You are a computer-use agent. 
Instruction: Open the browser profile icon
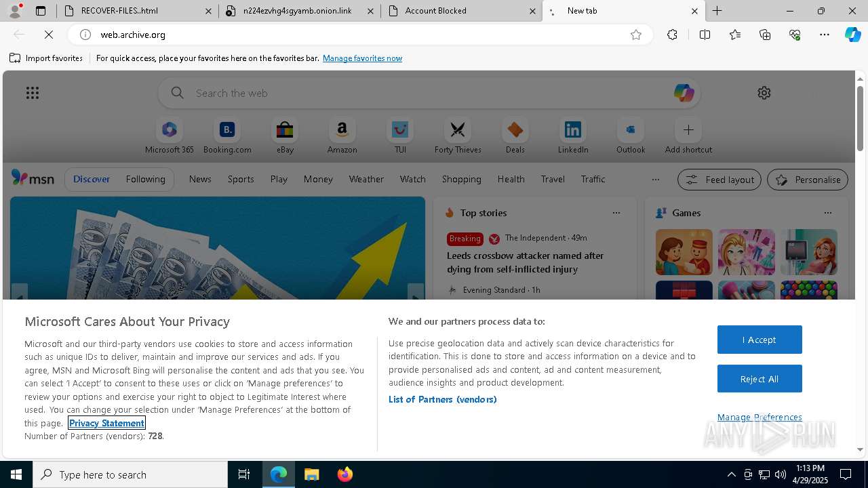tap(15, 11)
